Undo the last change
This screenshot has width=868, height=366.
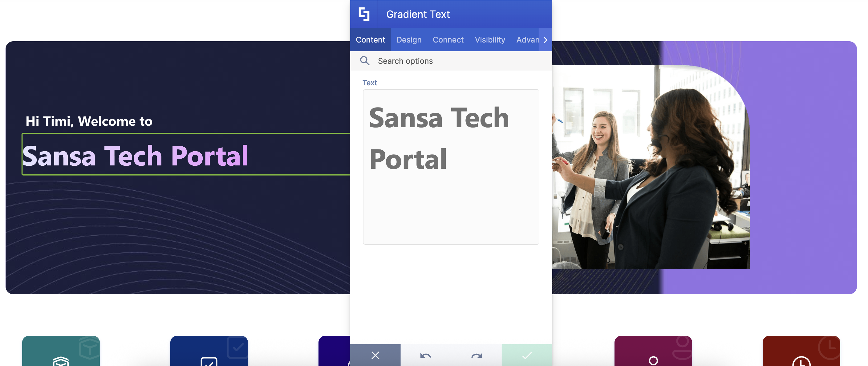pos(426,355)
